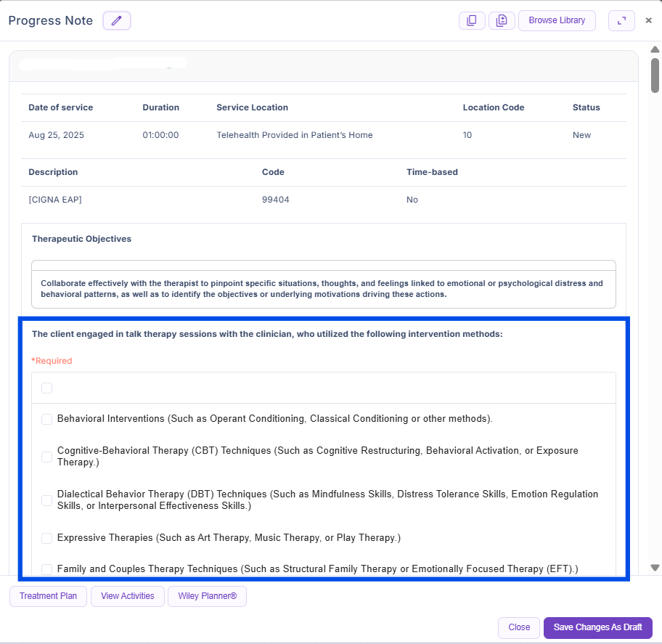Check the Expressive Therapies checkbox

47,538
